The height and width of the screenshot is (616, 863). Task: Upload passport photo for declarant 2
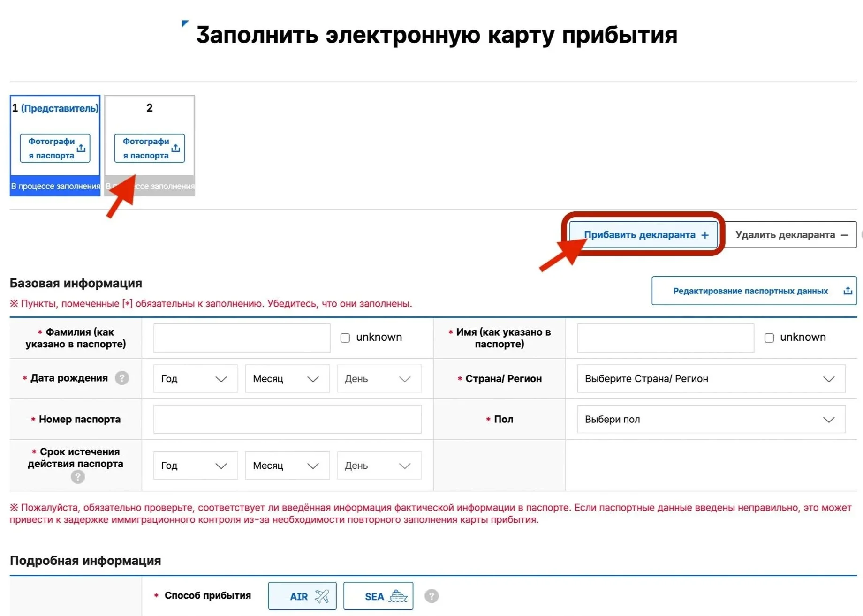pyautogui.click(x=149, y=148)
